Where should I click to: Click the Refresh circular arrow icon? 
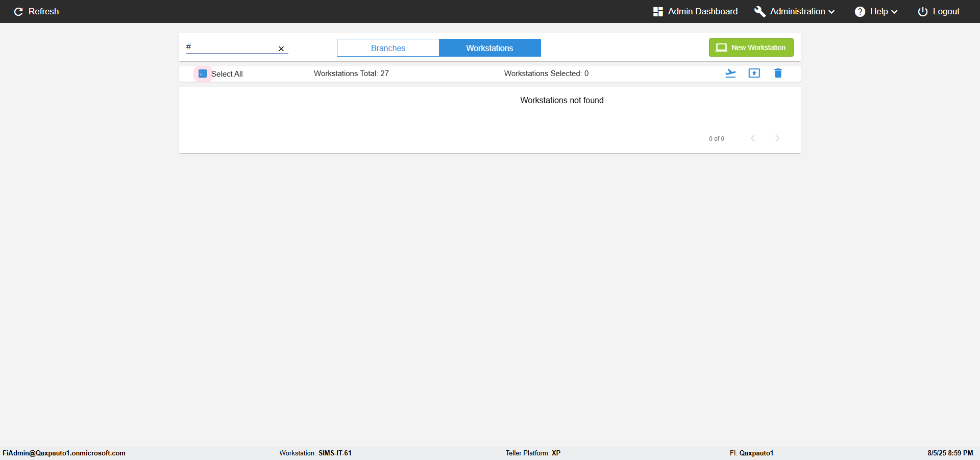pos(18,12)
